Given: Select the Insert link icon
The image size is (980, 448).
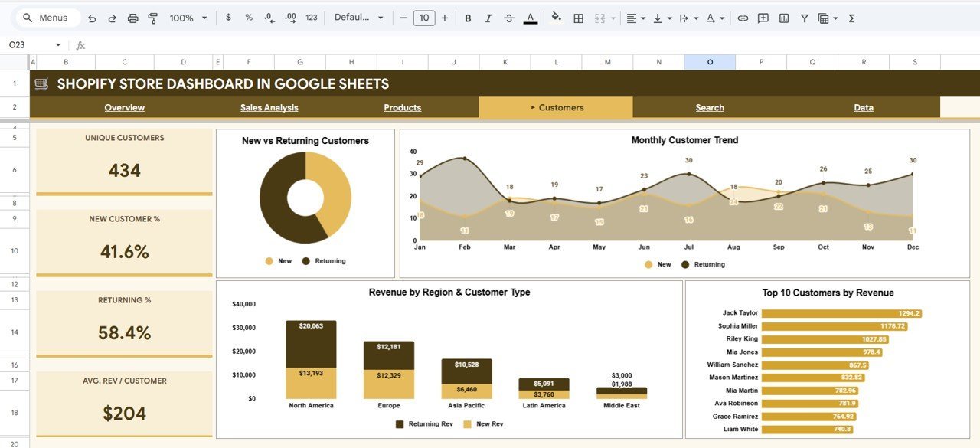Looking at the screenshot, I should 741,17.
